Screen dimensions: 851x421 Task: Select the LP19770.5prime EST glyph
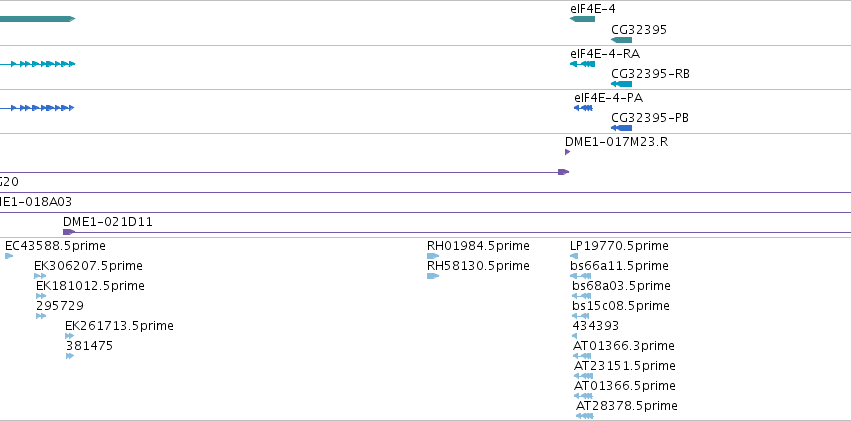pos(574,256)
